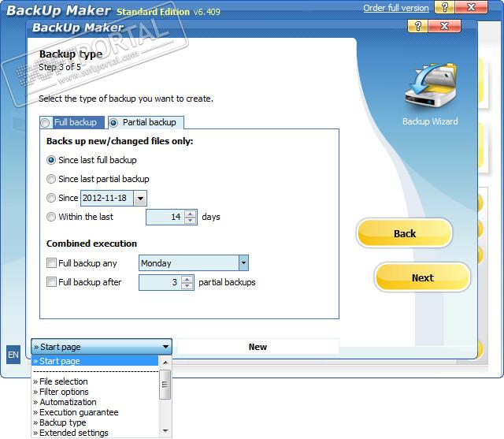Click the Backup Wizard label
The width and height of the screenshot is (504, 439).
(430, 121)
